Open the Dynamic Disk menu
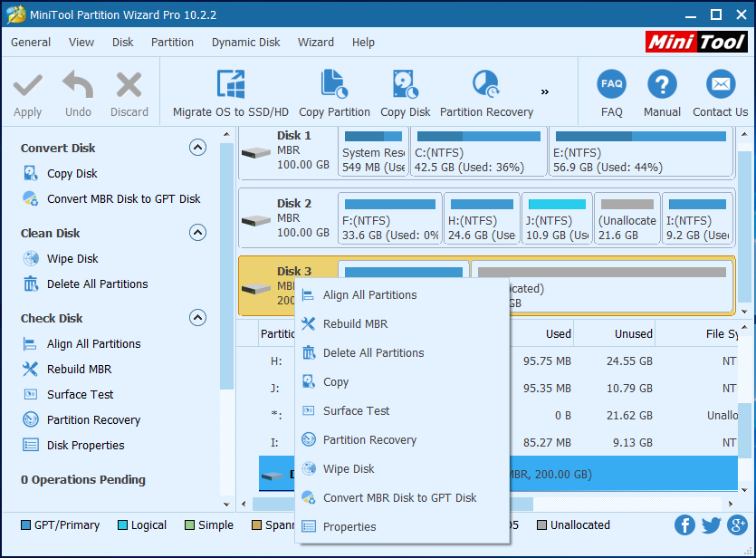 [246, 43]
